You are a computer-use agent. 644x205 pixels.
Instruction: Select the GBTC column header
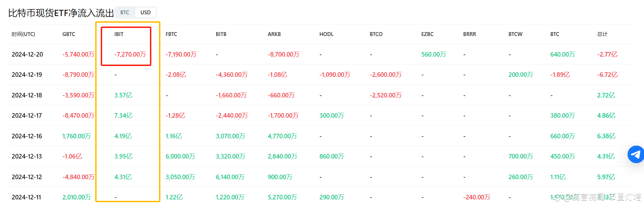coord(69,34)
